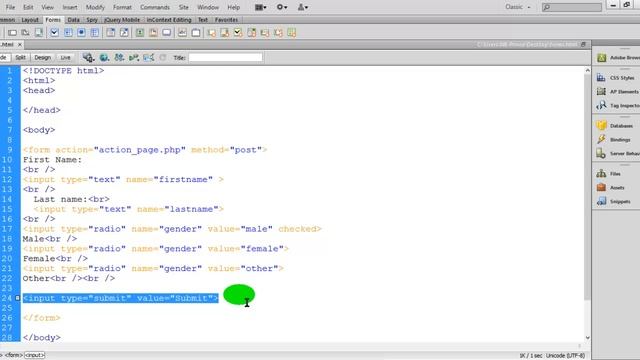This screenshot has height=360, width=640.
Task: Open the Edit menu
Action: (28, 7)
